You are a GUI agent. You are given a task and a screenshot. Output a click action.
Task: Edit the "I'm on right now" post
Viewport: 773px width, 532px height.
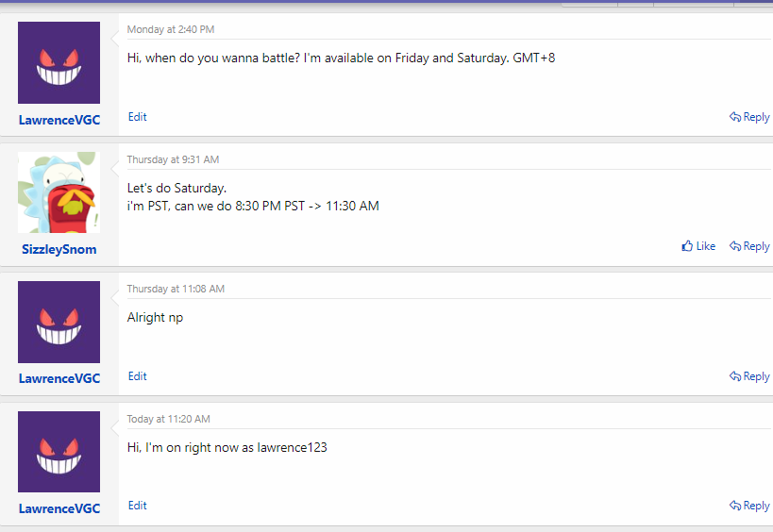pyautogui.click(x=138, y=506)
